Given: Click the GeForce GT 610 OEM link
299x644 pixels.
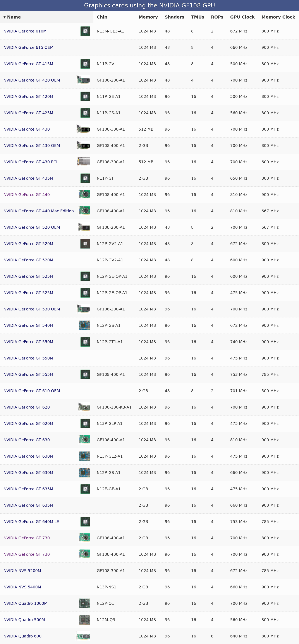Looking at the screenshot, I should click(31, 391).
